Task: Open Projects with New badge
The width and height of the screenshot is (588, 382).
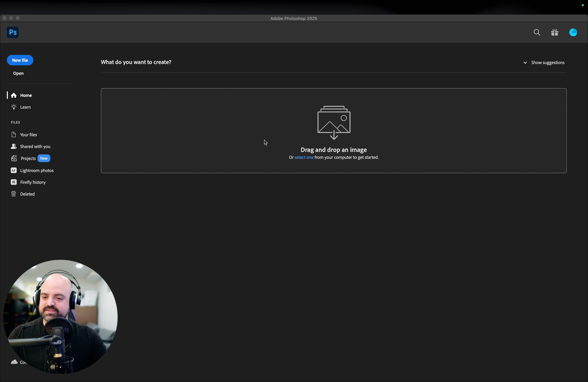Action: click(28, 158)
